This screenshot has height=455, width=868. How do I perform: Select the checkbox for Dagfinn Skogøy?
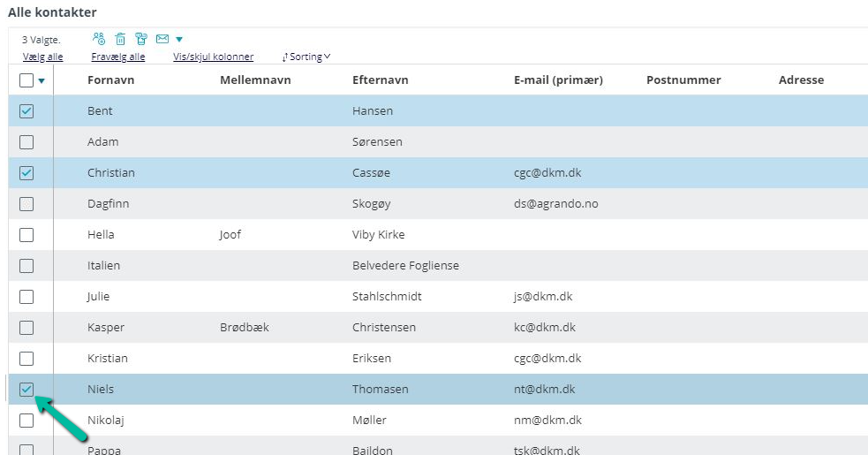26,204
